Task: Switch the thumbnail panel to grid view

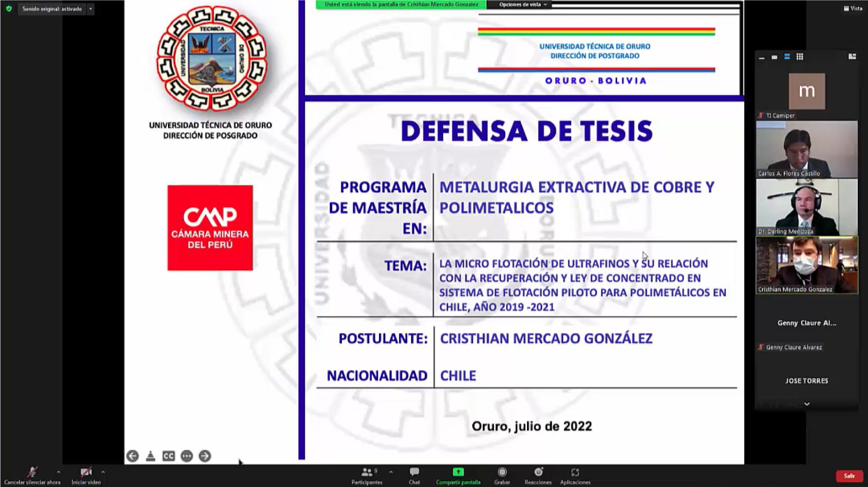Action: pyautogui.click(x=800, y=57)
